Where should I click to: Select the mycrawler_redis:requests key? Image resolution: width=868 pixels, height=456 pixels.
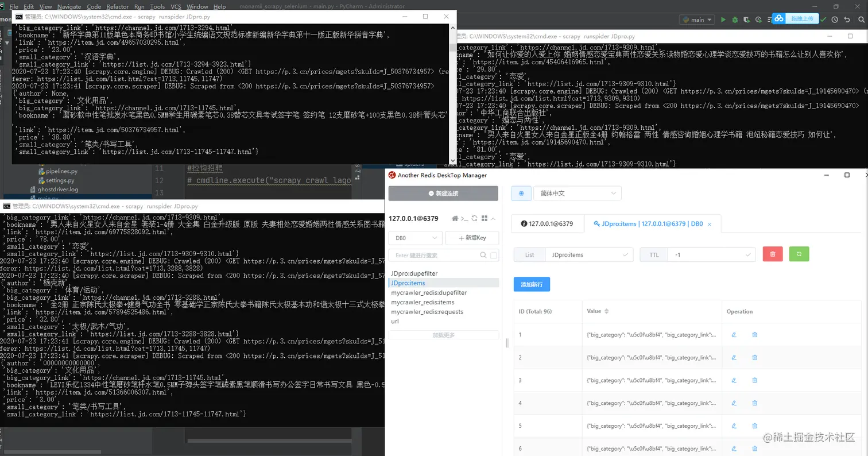pos(444,312)
